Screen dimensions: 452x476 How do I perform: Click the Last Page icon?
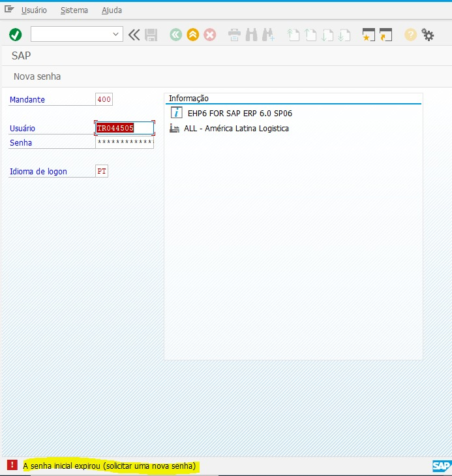tap(344, 35)
